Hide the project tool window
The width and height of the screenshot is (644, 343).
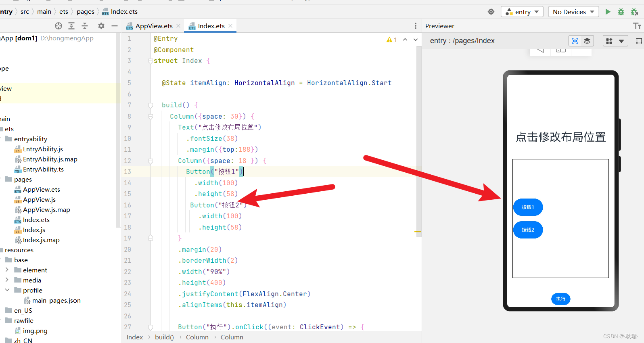115,26
